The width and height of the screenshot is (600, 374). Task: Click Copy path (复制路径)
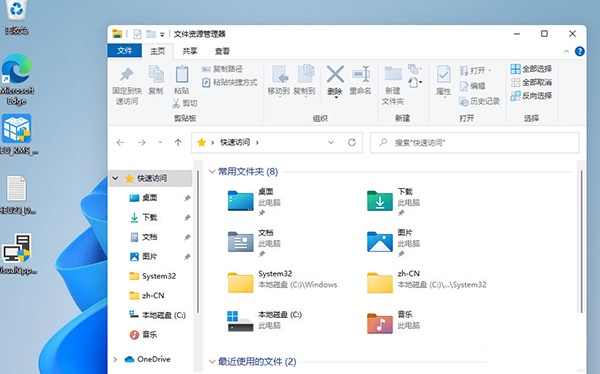tap(222, 69)
